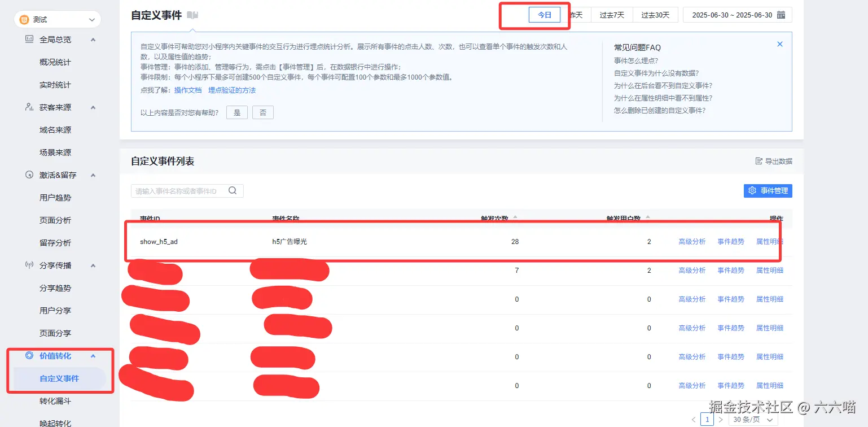
Task: Select the 今日 date tab
Action: pyautogui.click(x=545, y=15)
